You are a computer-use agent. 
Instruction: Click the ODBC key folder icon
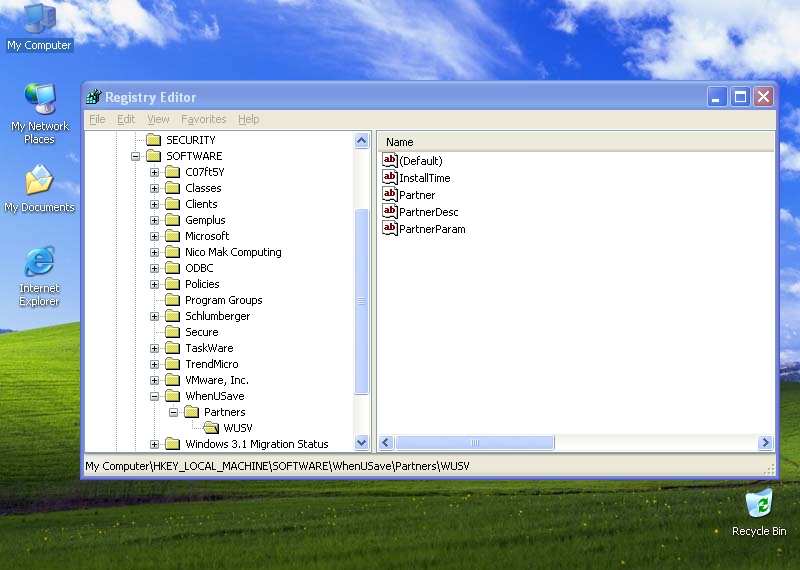tap(173, 268)
